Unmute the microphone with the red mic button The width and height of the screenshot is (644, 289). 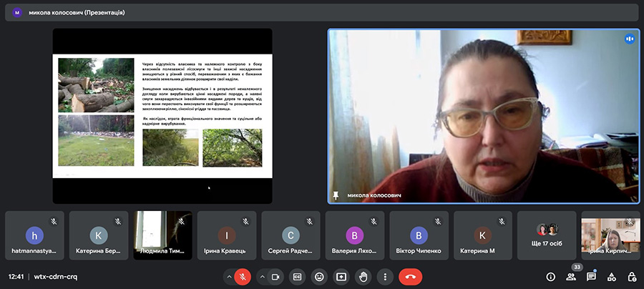tap(243, 277)
